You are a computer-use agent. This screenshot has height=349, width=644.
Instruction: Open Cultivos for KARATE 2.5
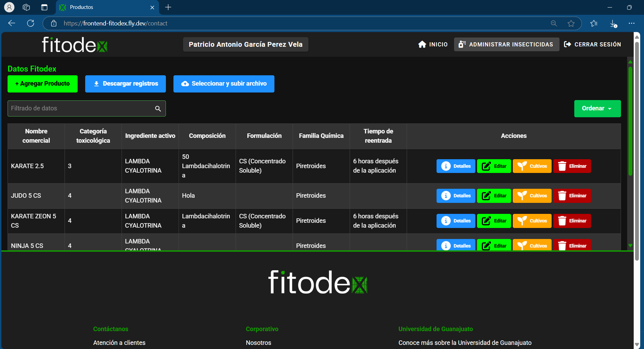pyautogui.click(x=532, y=166)
